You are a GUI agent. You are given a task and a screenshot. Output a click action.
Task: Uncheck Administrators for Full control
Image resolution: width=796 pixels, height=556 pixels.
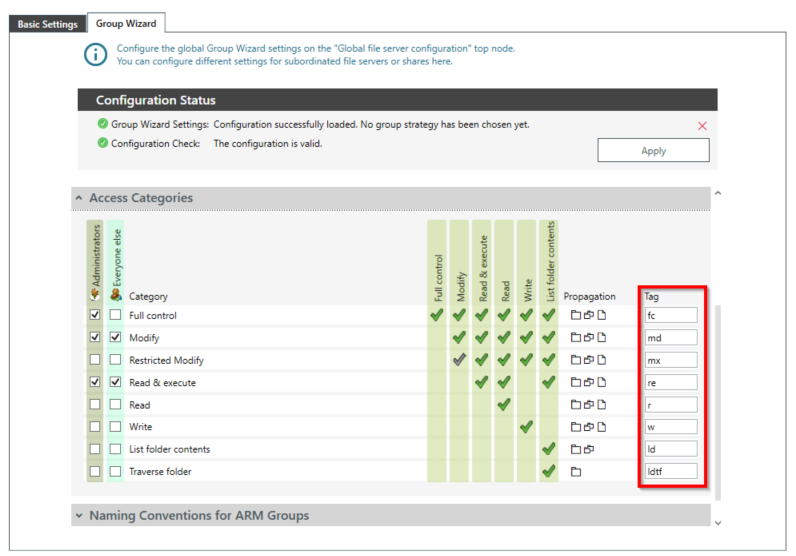coord(95,315)
